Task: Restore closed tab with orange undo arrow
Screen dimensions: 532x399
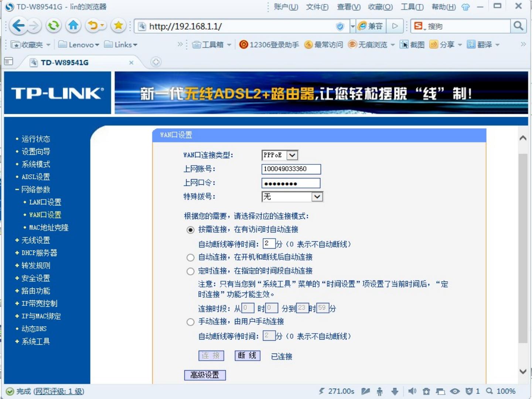Action: 93,25
